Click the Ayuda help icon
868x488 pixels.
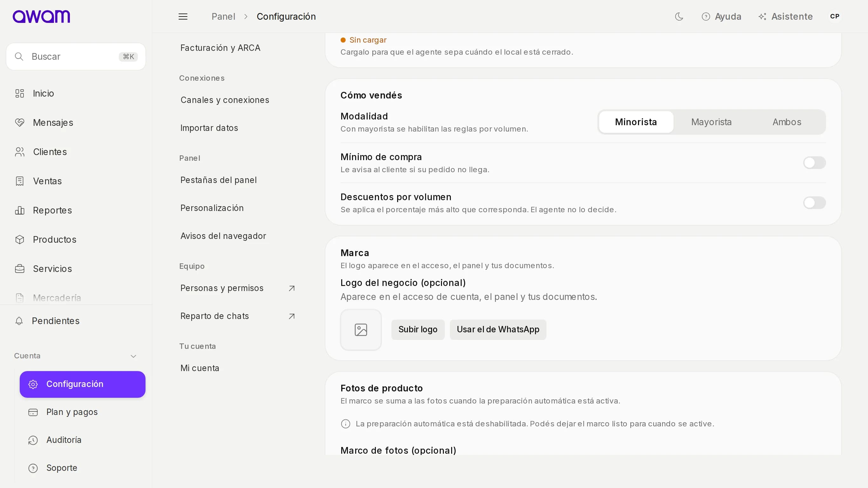706,17
